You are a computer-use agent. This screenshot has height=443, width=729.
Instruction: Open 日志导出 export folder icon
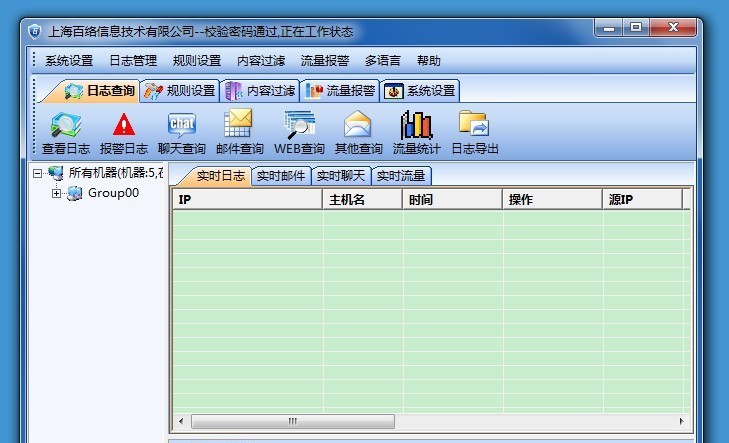(x=474, y=124)
